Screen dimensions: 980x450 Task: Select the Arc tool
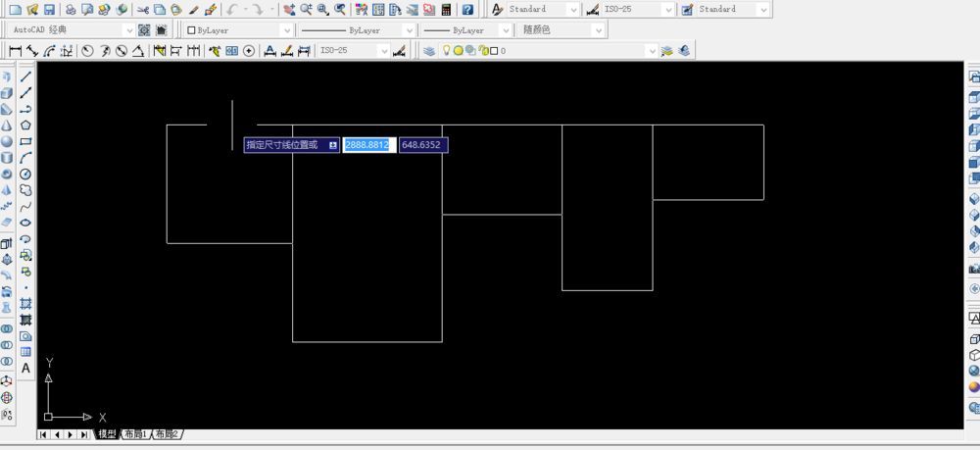pos(25,158)
